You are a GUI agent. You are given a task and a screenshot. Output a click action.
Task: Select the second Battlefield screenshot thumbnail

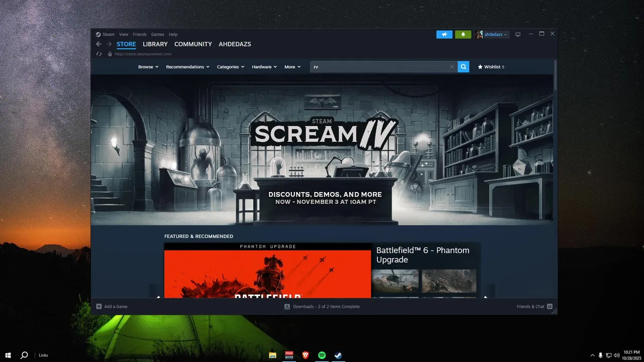(449, 281)
